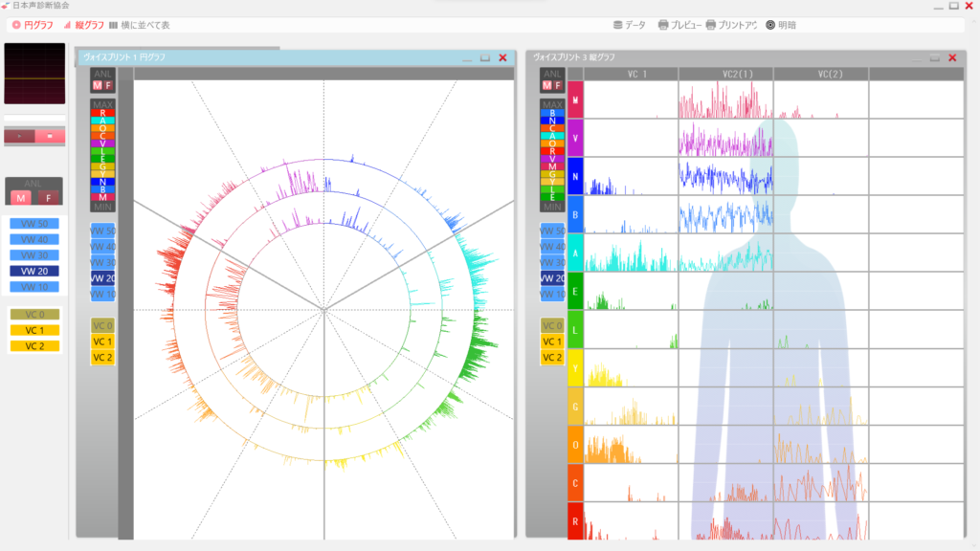
Task: Select M under ANL in 円グラフ window
Action: (97, 85)
